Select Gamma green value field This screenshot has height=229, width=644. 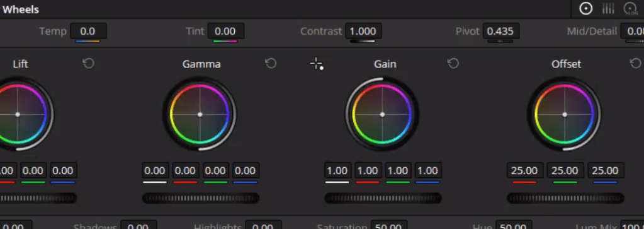click(x=216, y=170)
